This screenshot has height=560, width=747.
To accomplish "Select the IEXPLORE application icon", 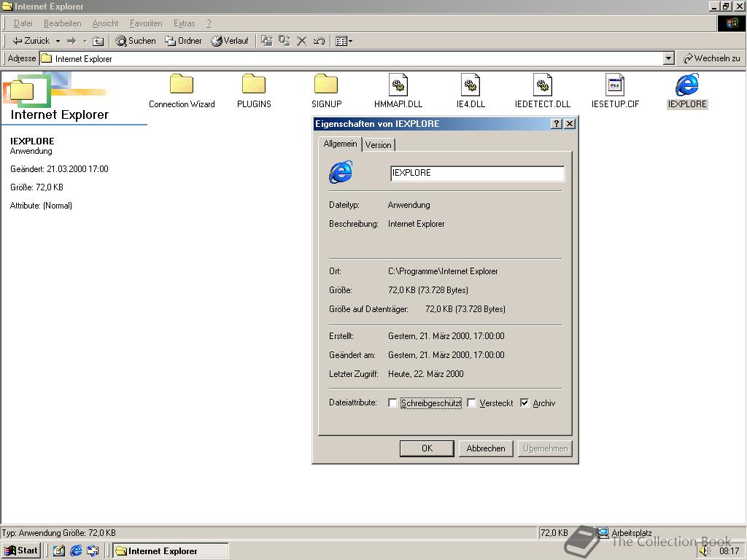I will tap(687, 91).
